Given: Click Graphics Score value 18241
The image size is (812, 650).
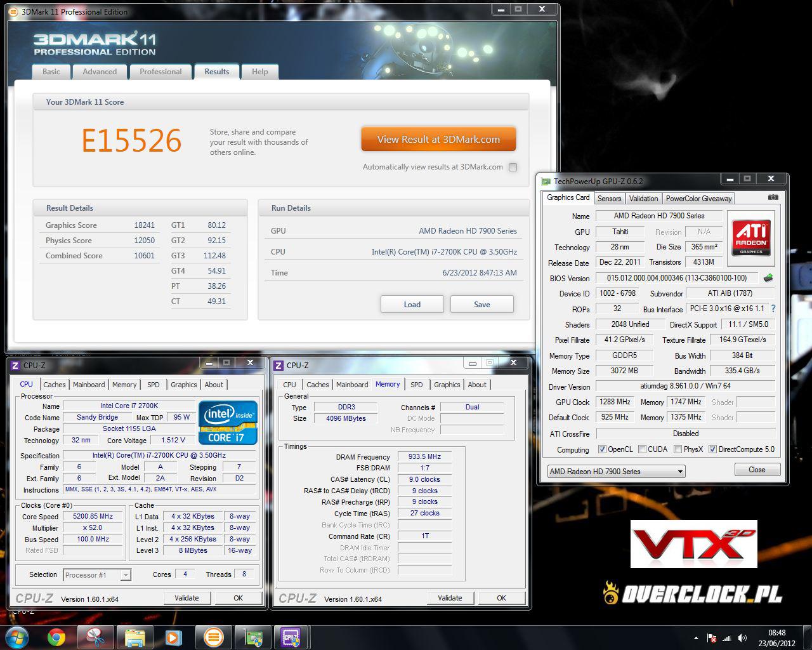Looking at the screenshot, I should [144, 225].
